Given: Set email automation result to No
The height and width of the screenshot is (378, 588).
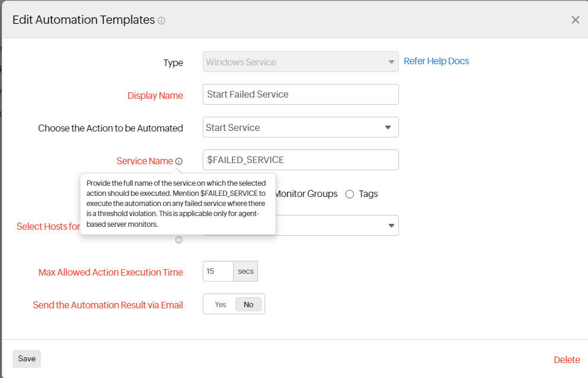Looking at the screenshot, I should [x=249, y=304].
